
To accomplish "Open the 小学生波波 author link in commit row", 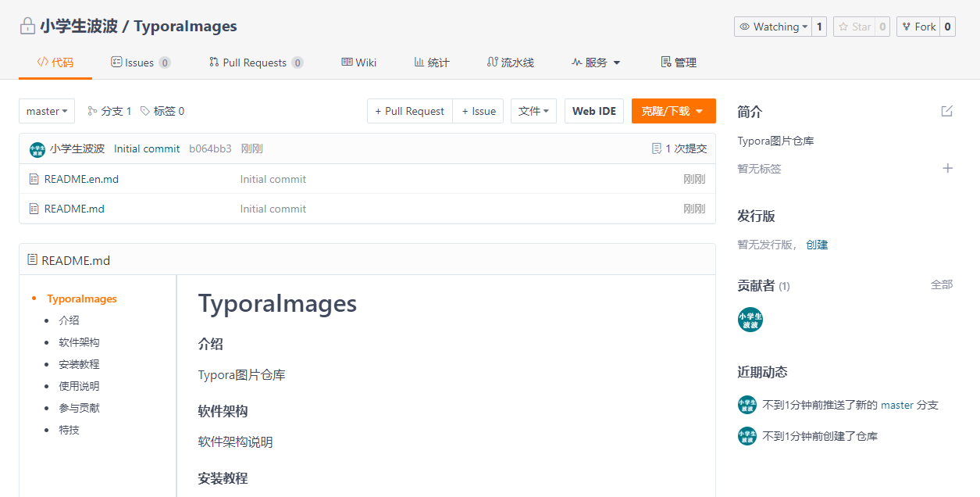I will click(77, 148).
